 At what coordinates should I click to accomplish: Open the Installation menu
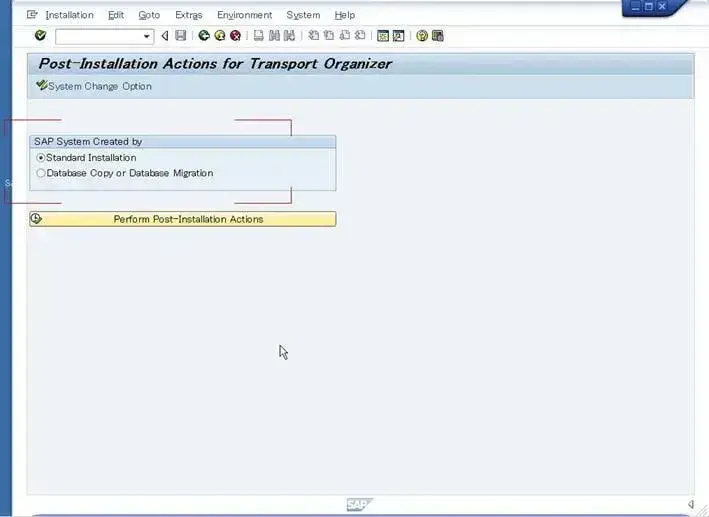tap(69, 15)
